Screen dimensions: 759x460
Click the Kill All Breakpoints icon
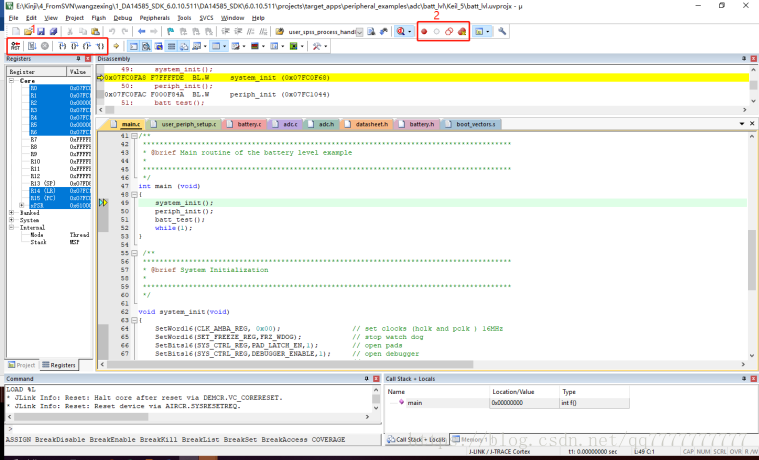[x=462, y=31]
